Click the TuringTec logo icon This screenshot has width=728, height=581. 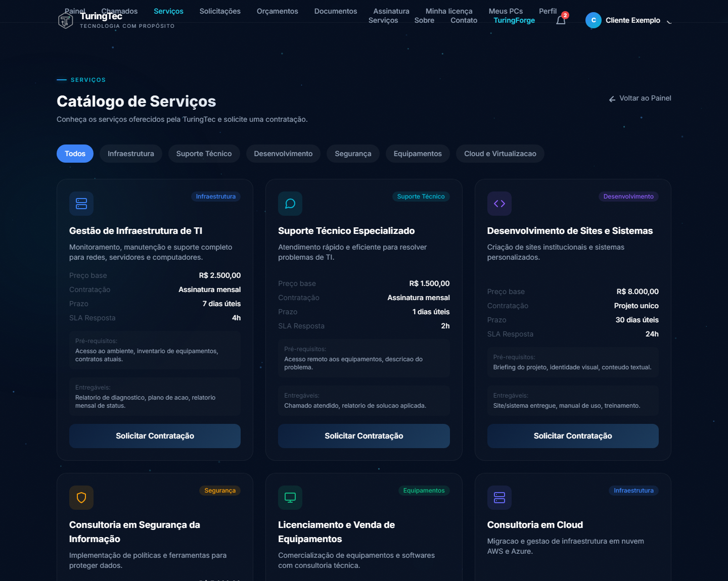pos(66,21)
